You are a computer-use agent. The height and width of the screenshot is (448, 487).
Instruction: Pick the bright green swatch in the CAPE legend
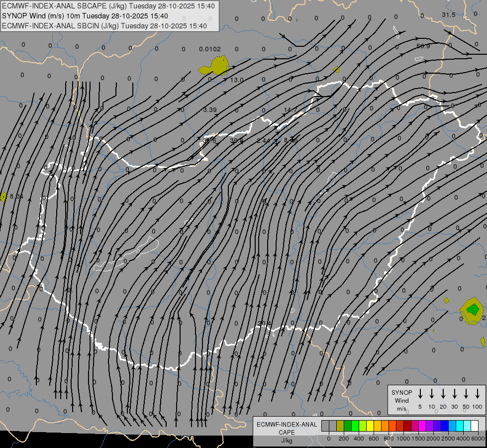355,426
